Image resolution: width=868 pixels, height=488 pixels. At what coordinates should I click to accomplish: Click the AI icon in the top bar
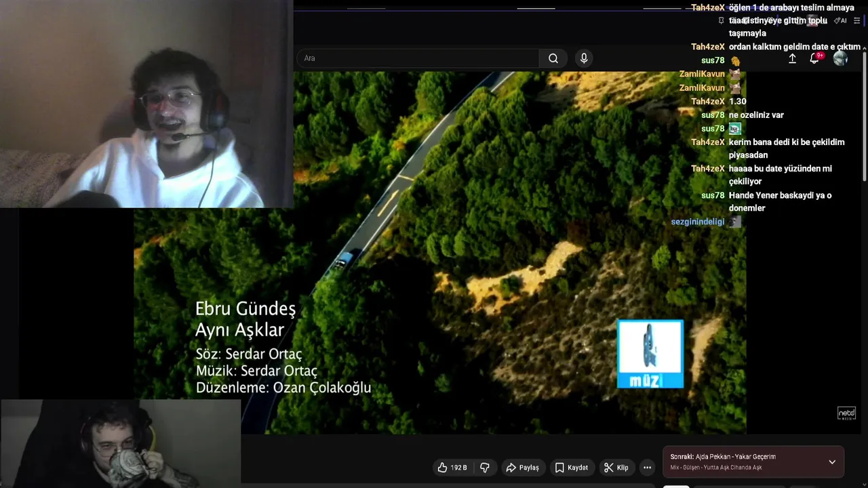[x=840, y=21]
